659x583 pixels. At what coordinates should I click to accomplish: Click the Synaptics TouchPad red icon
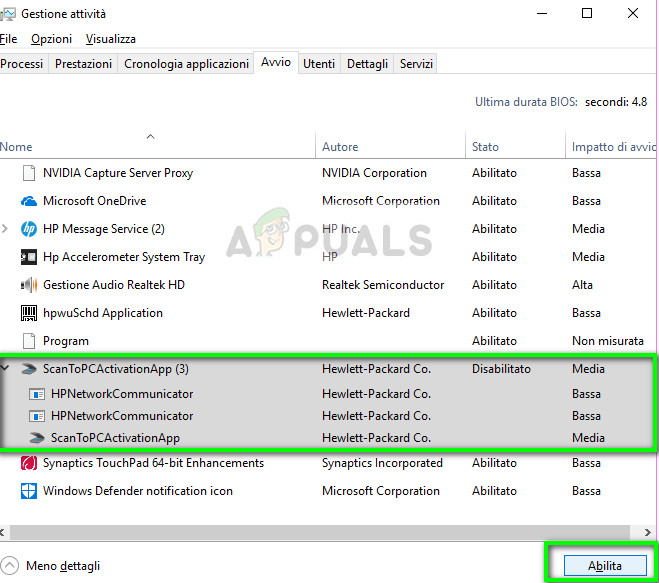(28, 463)
